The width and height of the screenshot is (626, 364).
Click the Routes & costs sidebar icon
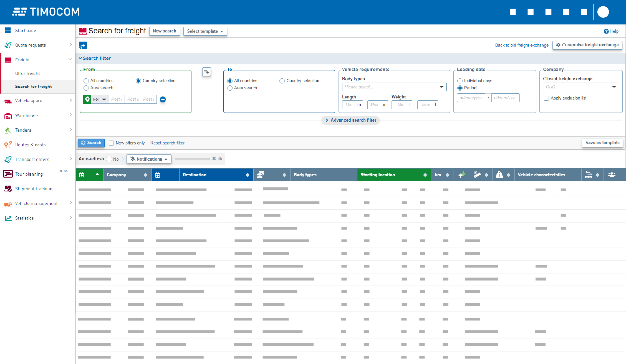click(x=7, y=145)
